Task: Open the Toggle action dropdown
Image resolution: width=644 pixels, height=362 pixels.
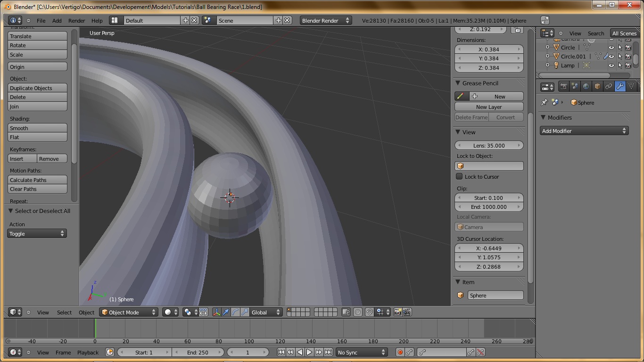Action: coord(37,233)
